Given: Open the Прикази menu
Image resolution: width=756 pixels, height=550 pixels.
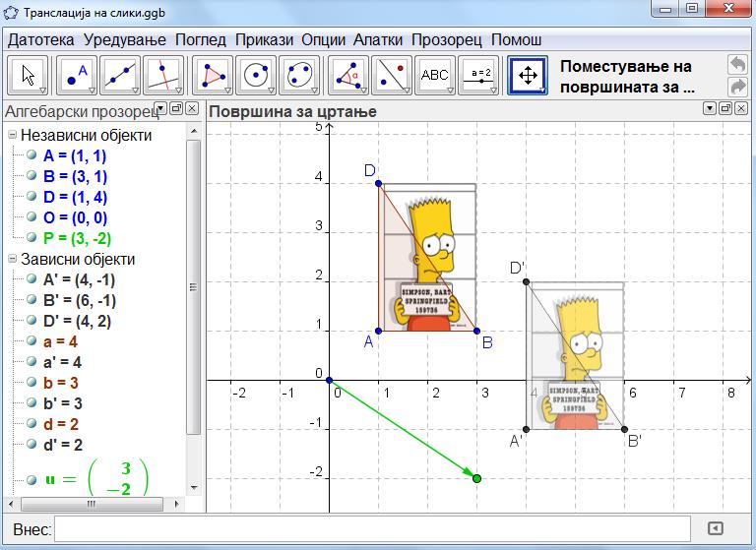Looking at the screenshot, I should coord(264,39).
